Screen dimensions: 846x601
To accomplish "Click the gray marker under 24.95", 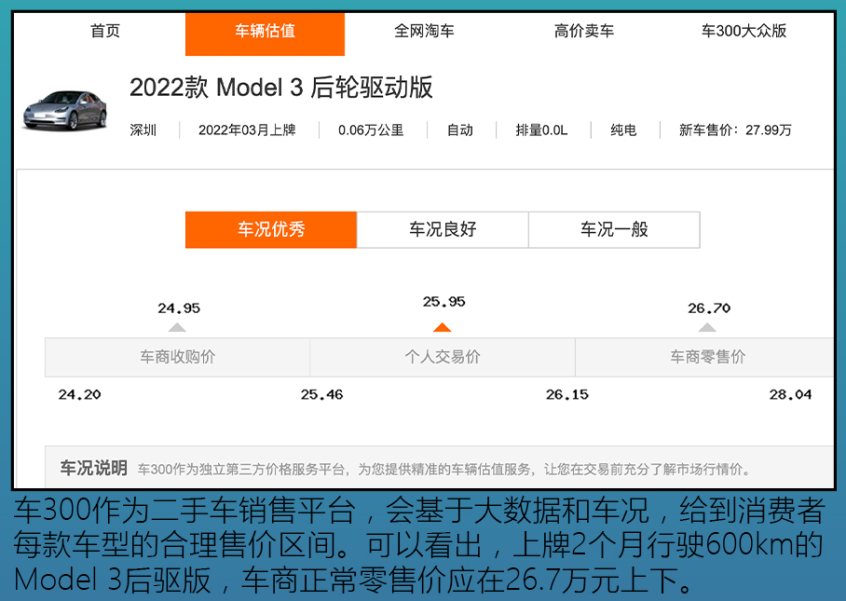I will click(x=177, y=327).
